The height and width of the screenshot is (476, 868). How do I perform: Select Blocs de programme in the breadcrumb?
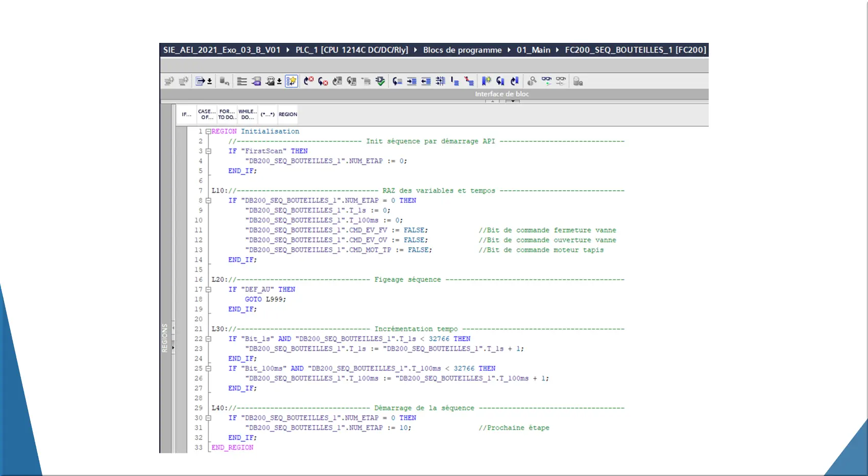(x=462, y=50)
